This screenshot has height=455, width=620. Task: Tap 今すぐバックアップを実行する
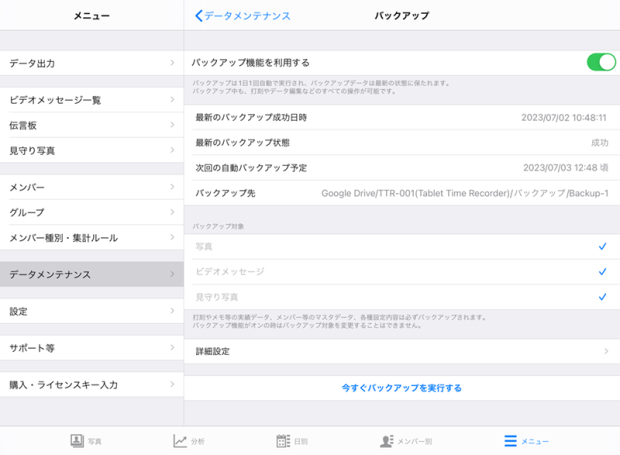401,387
